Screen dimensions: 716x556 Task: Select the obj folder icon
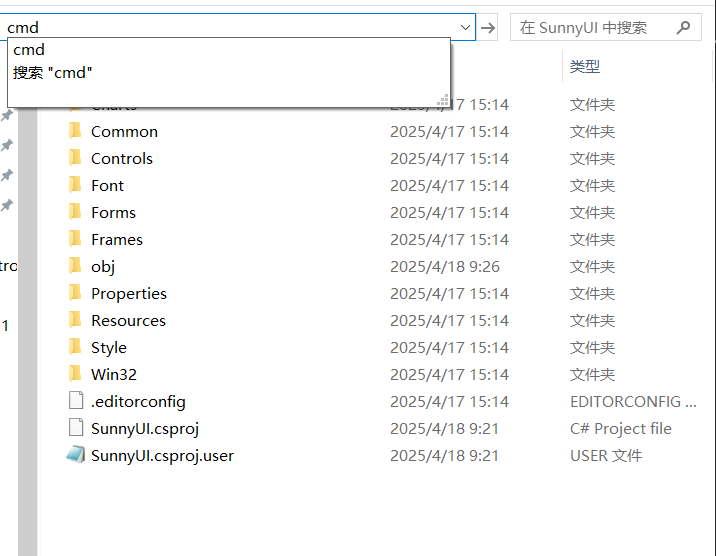75,266
